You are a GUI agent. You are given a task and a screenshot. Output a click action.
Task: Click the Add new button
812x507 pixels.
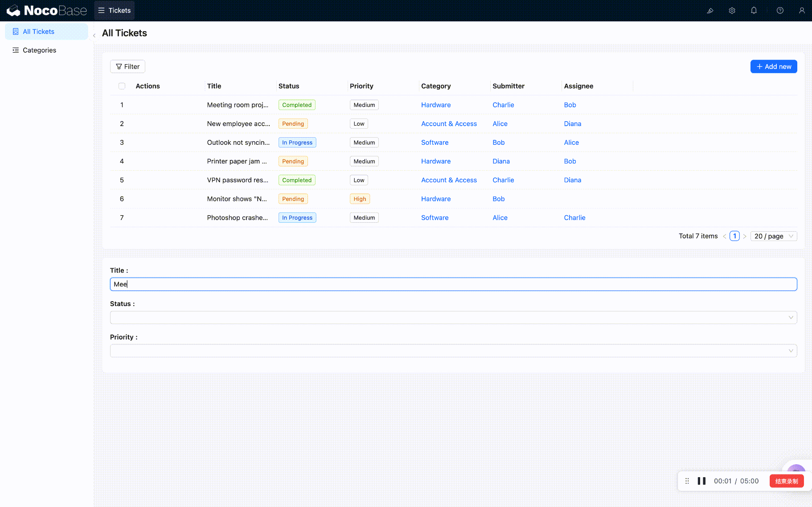pos(773,66)
